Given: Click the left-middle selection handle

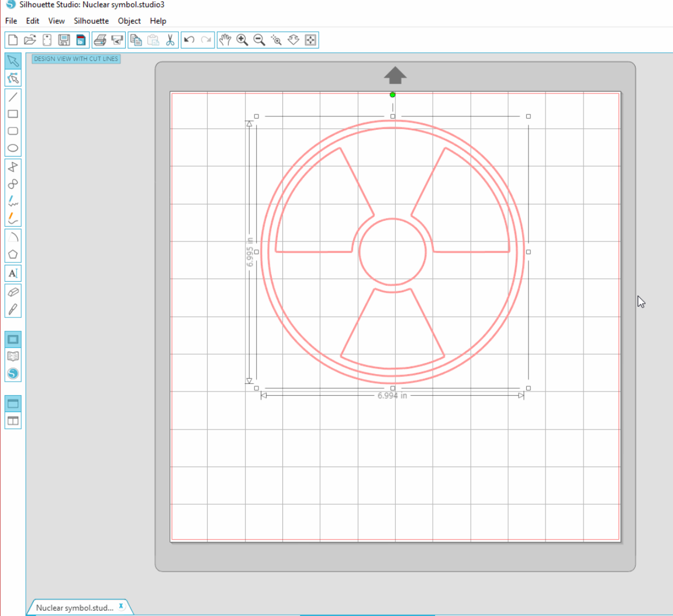Looking at the screenshot, I should 257,252.
